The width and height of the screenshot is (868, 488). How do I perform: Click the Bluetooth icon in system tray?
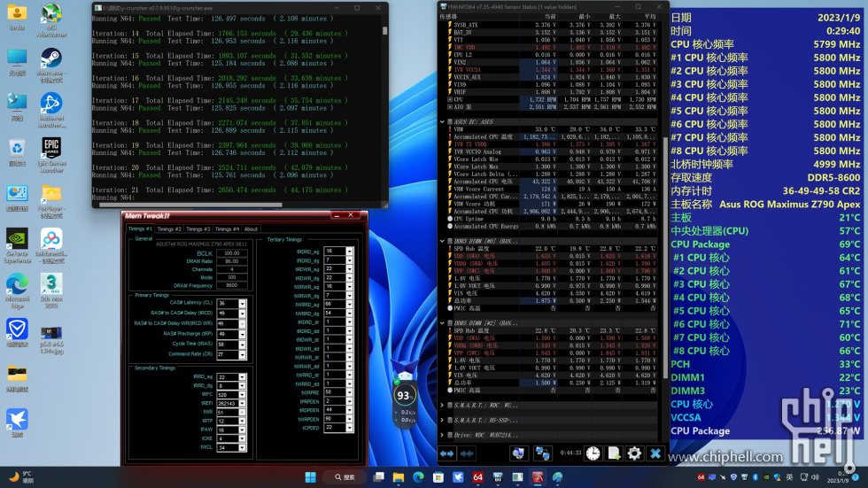point(755,477)
